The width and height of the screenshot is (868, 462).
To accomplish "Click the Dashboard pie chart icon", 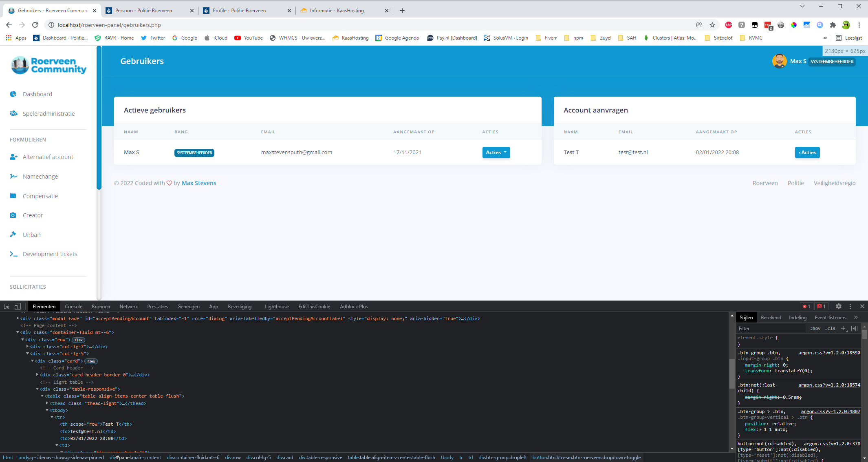I will (x=13, y=94).
